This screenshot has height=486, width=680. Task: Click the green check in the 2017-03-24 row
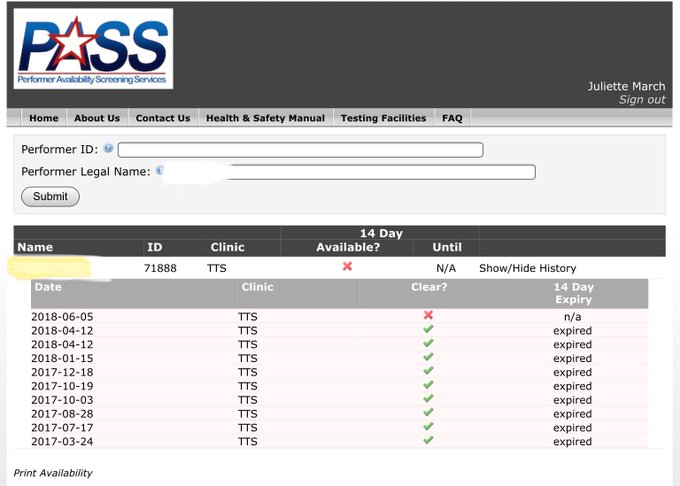pyautogui.click(x=428, y=440)
